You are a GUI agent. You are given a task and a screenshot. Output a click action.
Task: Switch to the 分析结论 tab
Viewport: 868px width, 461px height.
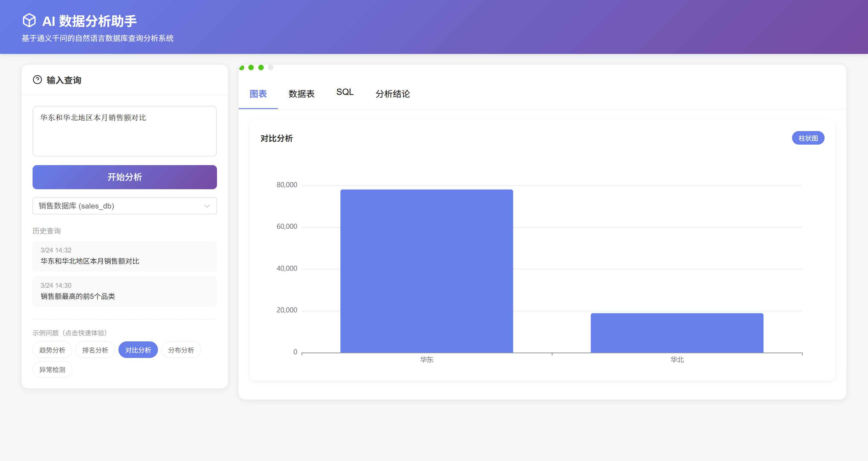pos(392,94)
